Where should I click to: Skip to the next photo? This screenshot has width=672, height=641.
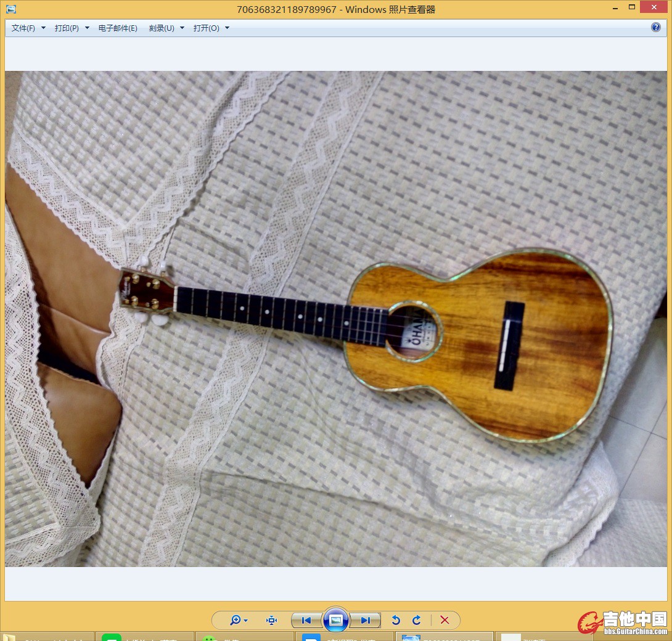[366, 620]
